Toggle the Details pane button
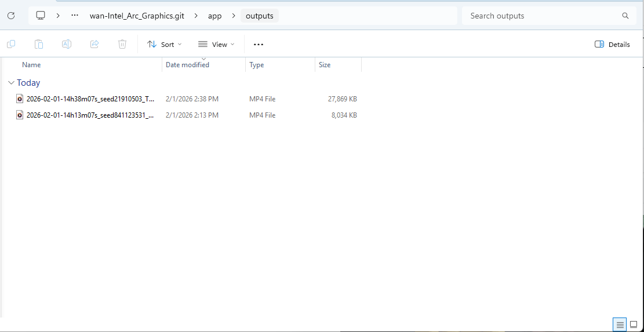Image resolution: width=644 pixels, height=332 pixels. pyautogui.click(x=612, y=44)
